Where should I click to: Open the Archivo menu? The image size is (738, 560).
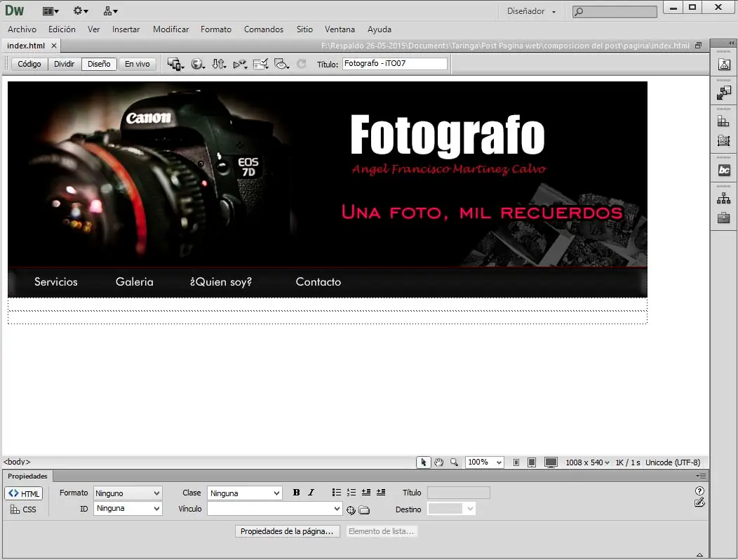pyautogui.click(x=22, y=29)
